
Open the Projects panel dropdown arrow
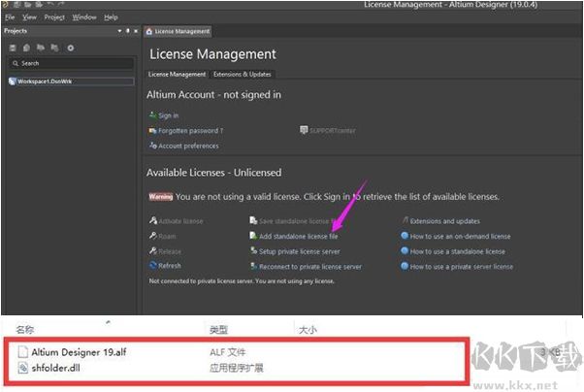117,31
